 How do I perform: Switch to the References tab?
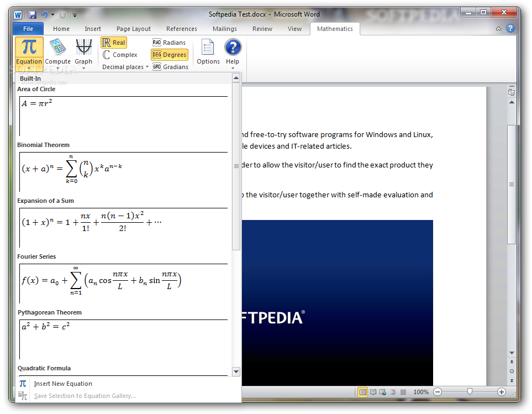tap(182, 29)
